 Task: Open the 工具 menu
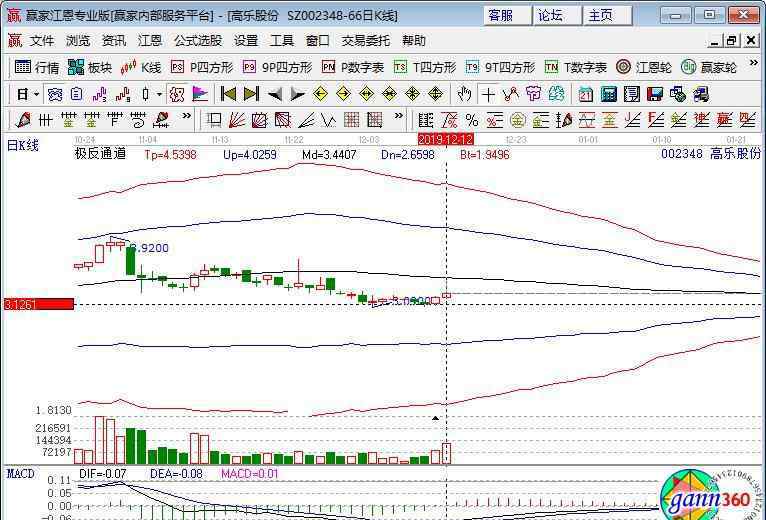[x=282, y=41]
